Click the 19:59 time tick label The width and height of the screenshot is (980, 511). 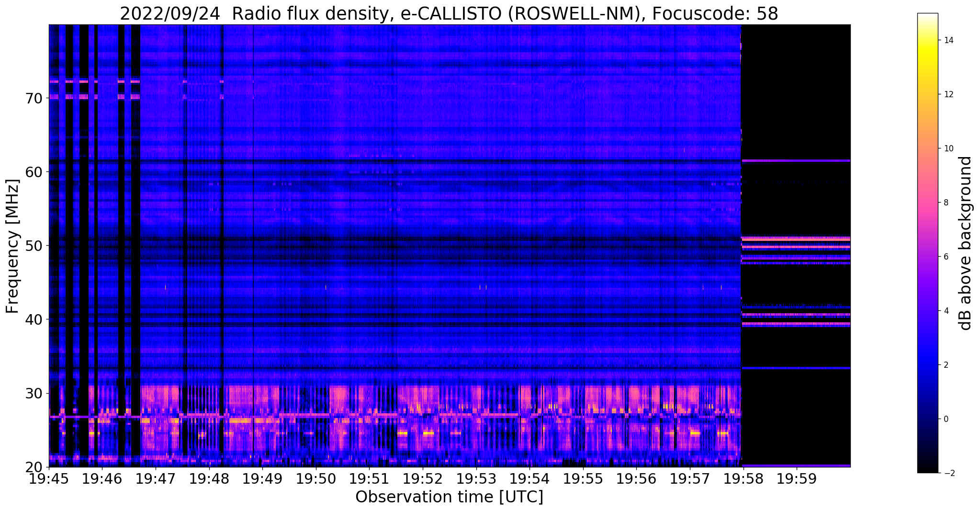coord(797,478)
